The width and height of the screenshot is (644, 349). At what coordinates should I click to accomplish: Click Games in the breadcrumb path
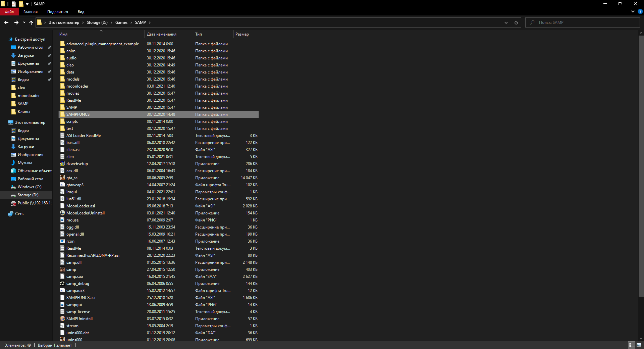pos(121,22)
